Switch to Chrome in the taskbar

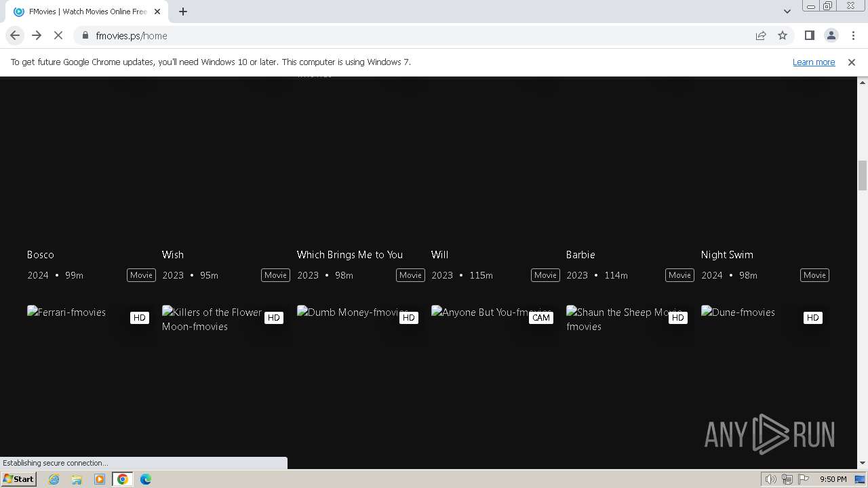pyautogui.click(x=123, y=479)
